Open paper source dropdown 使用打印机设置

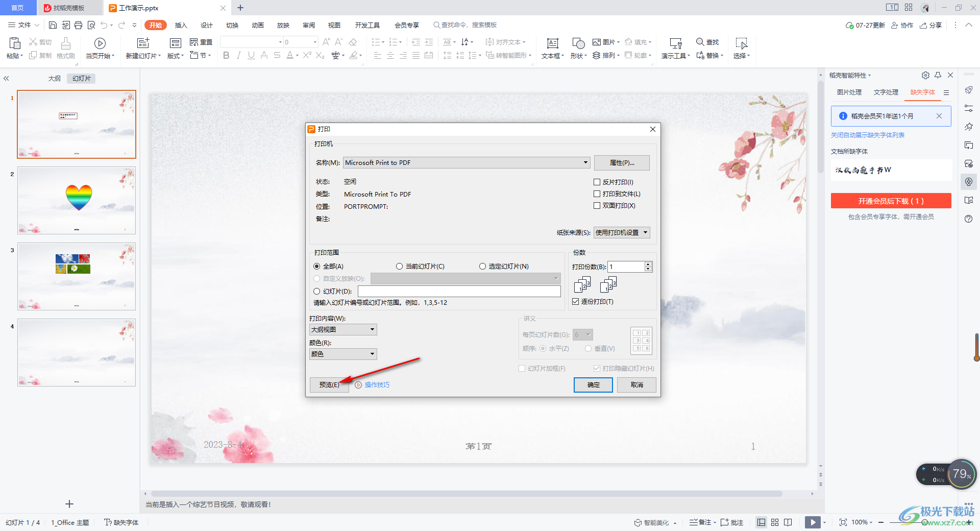click(622, 233)
